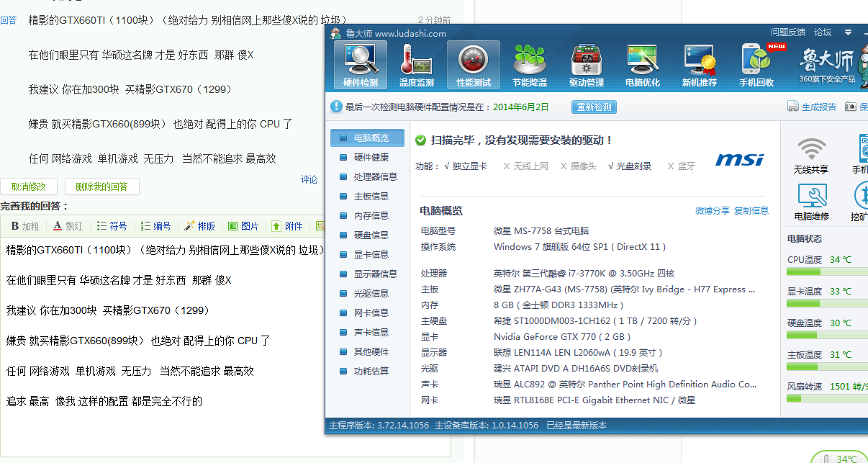The width and height of the screenshot is (868, 463).
Task: Click the dropdown arrow in Ludashi title bar
Action: click(849, 32)
